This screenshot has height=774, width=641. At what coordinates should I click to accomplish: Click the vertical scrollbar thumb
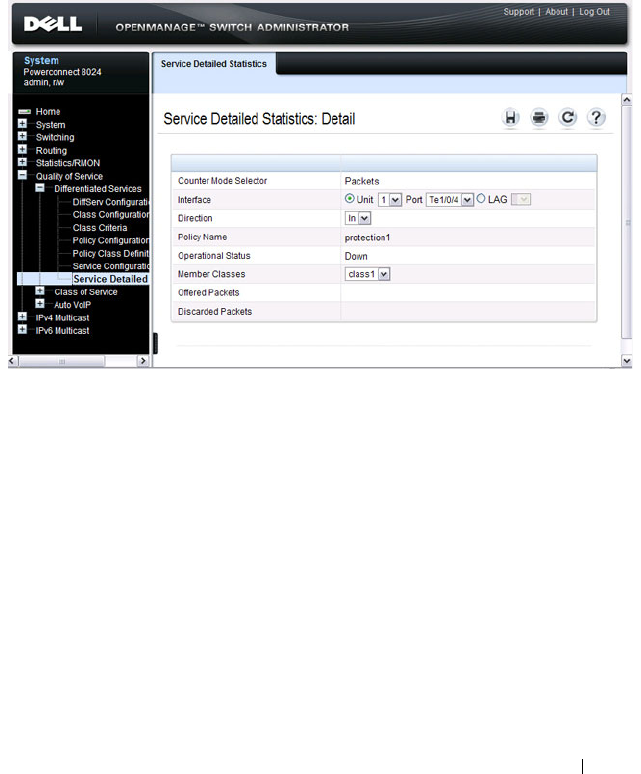pos(627,223)
